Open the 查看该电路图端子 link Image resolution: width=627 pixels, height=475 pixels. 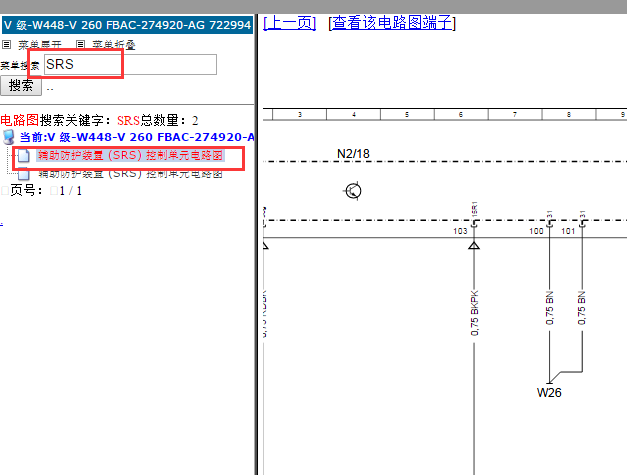pos(392,23)
